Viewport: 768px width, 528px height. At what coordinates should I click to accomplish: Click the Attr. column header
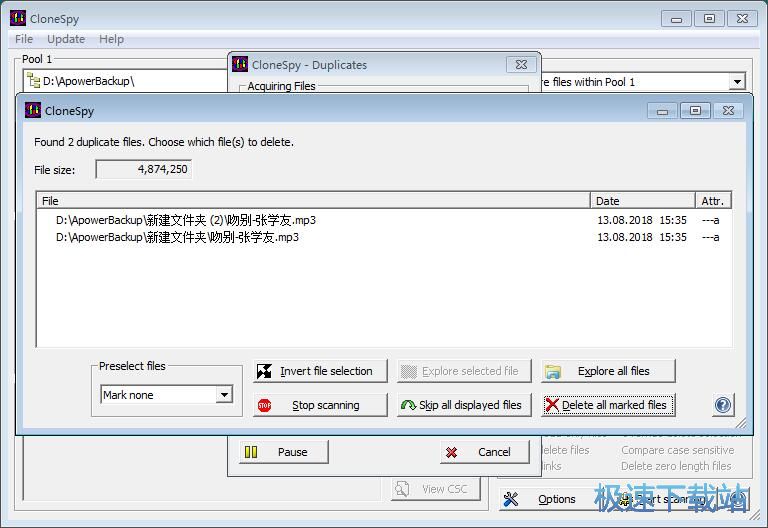coord(713,201)
